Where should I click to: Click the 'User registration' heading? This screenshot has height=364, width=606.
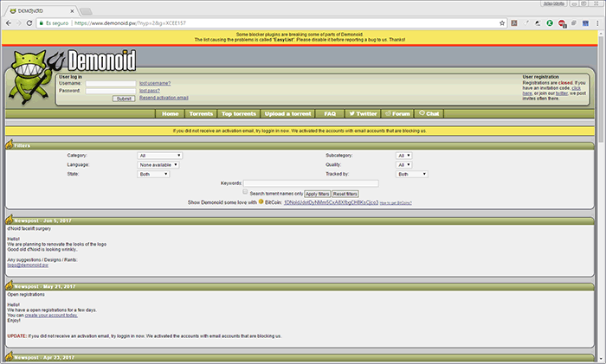[541, 77]
